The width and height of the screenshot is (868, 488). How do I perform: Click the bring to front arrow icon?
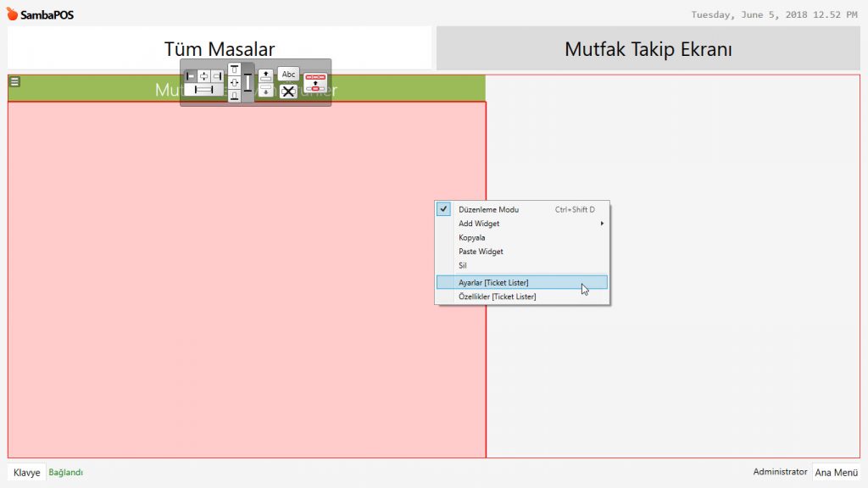(266, 75)
